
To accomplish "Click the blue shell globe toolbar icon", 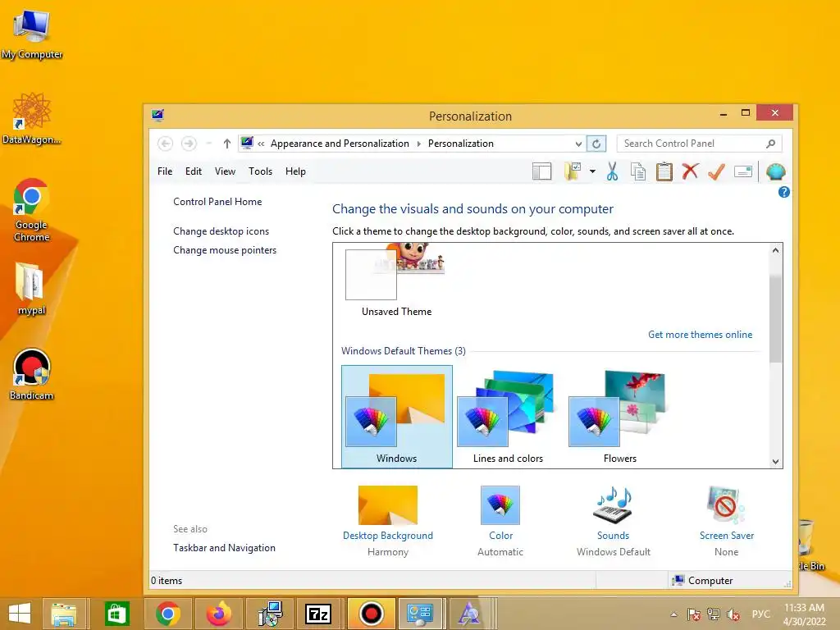I will [x=775, y=171].
